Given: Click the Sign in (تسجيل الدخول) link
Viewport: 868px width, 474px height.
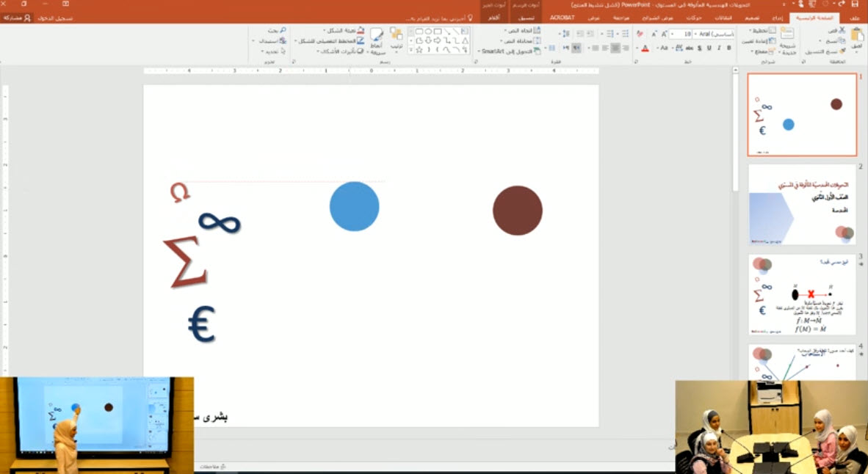Looking at the screenshot, I should click(x=55, y=17).
